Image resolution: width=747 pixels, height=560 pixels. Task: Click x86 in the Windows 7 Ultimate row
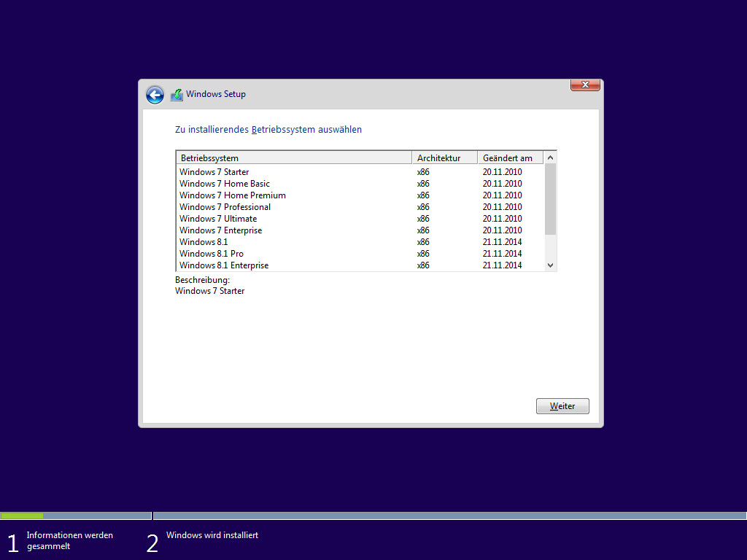coord(423,219)
